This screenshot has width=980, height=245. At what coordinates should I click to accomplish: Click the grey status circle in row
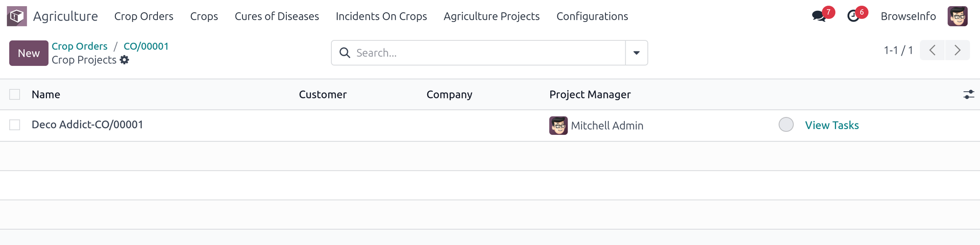tap(786, 125)
